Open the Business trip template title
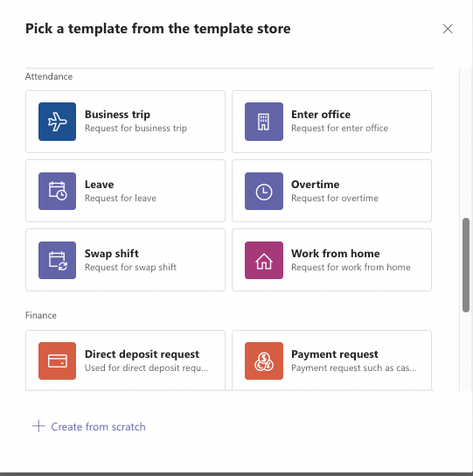The height and width of the screenshot is (476, 473). tap(117, 115)
